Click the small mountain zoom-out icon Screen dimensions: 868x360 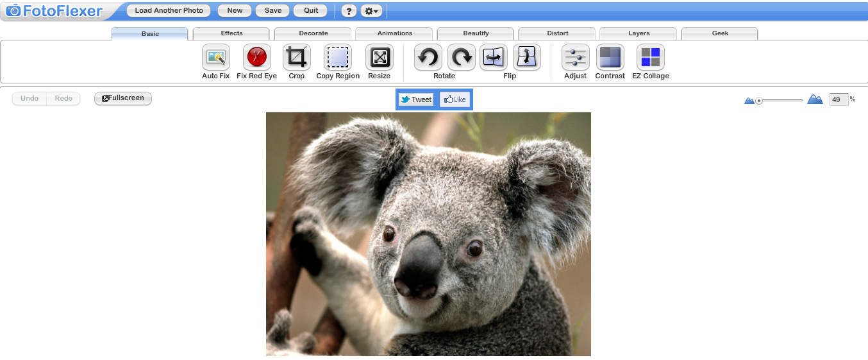[749, 101]
